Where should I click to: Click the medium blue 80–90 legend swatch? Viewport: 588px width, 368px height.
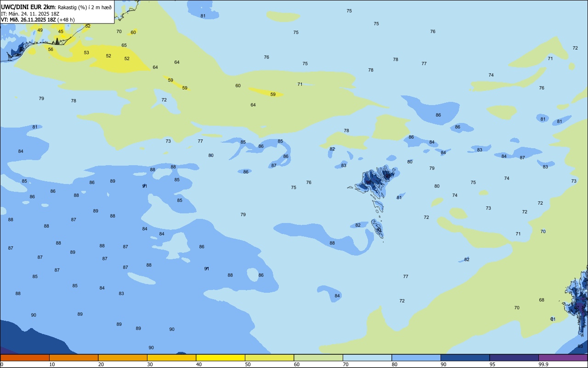(x=416, y=357)
